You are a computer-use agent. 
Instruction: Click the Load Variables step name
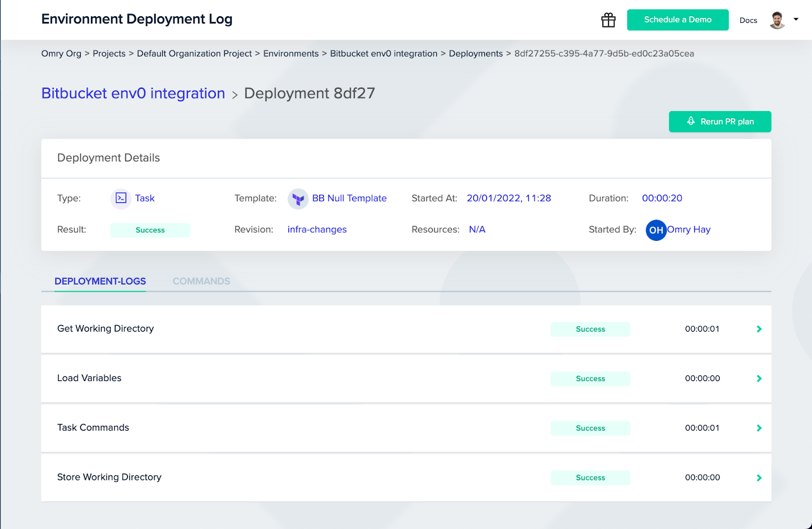pos(89,378)
